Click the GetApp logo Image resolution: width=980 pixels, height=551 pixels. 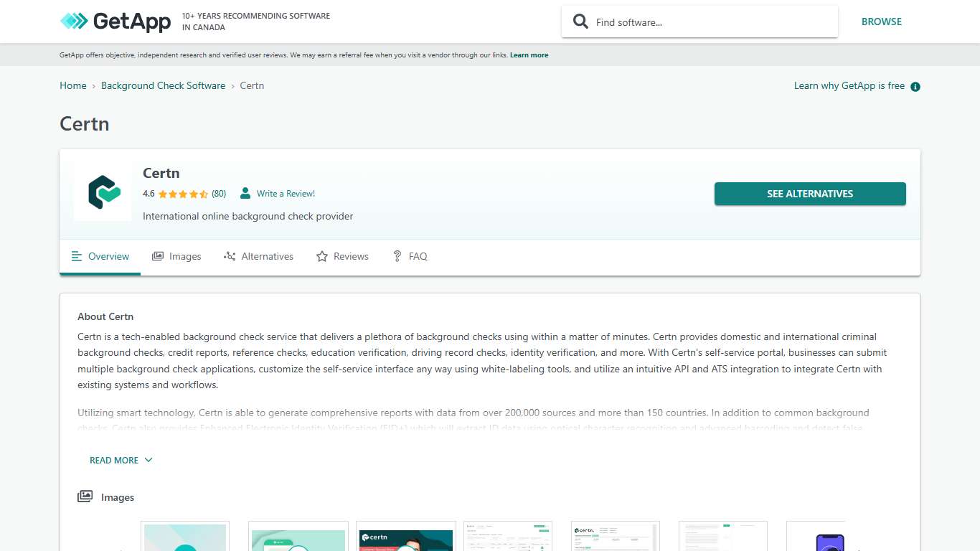tap(116, 22)
